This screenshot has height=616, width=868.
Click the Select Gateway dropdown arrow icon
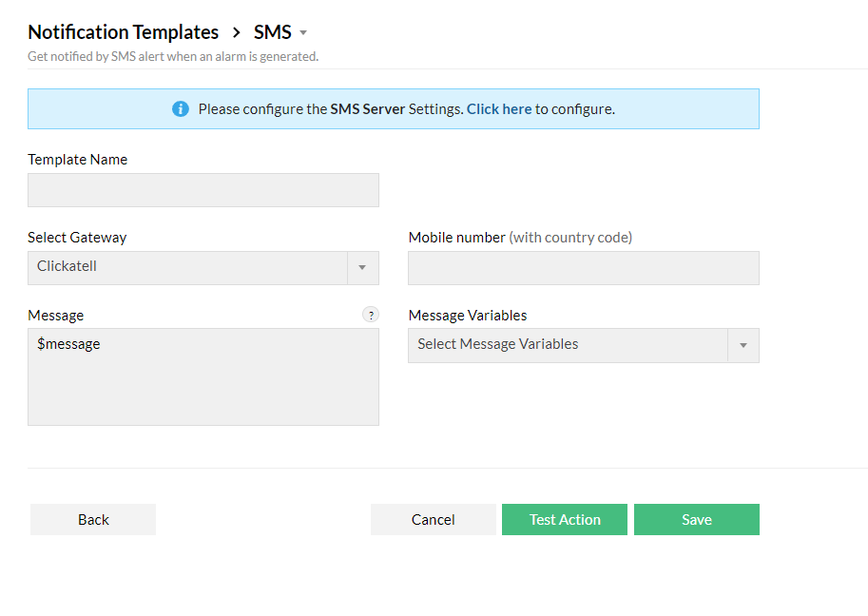tap(362, 267)
